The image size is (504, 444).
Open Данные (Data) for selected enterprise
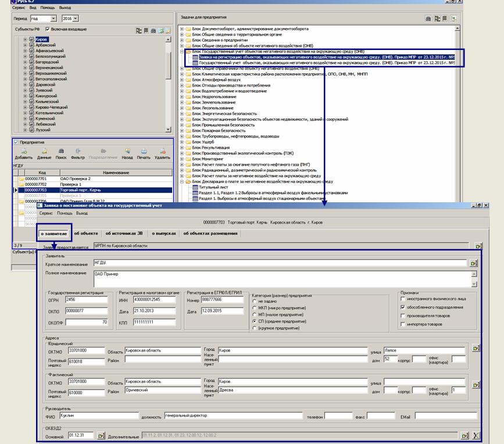click(44, 152)
